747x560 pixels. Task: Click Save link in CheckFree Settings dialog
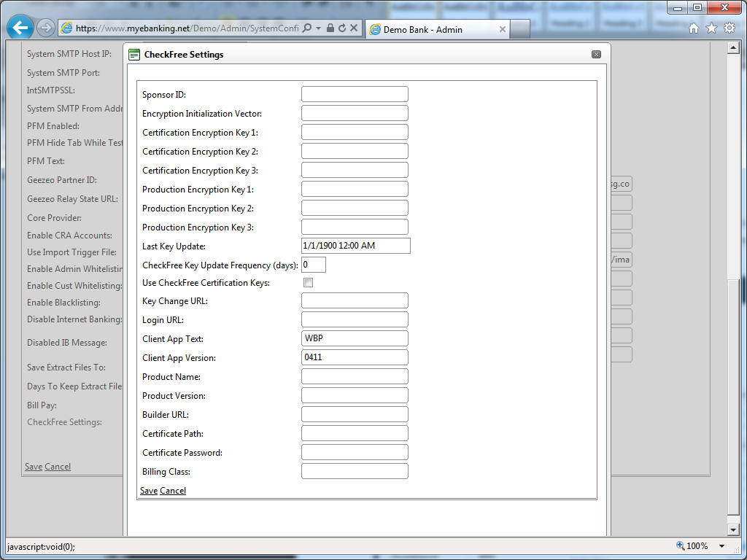tap(148, 491)
